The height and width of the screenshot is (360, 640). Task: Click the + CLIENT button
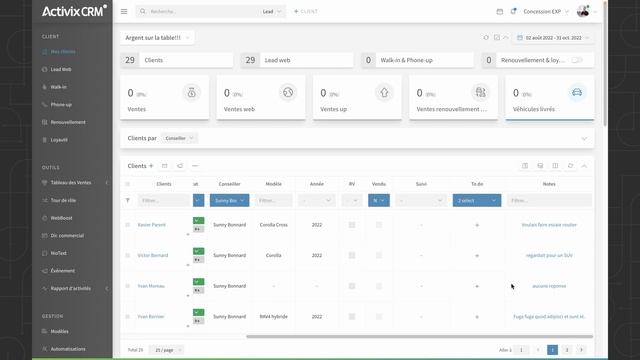[x=306, y=11]
